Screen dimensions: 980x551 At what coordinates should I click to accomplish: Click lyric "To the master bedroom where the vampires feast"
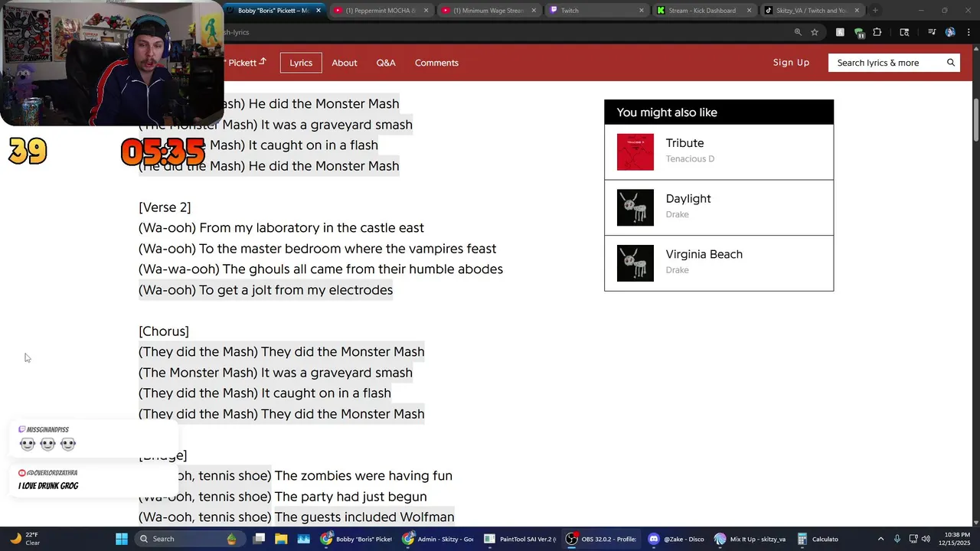pyautogui.click(x=348, y=249)
